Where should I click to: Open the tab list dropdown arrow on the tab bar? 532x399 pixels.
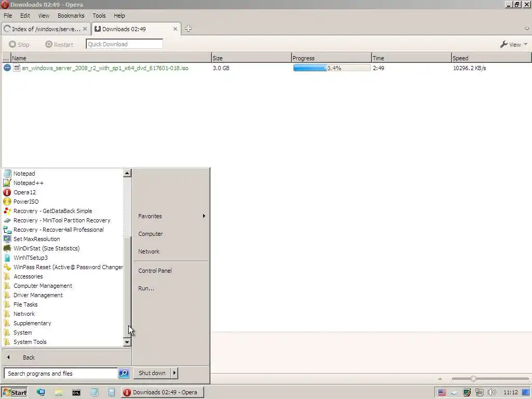(x=527, y=29)
